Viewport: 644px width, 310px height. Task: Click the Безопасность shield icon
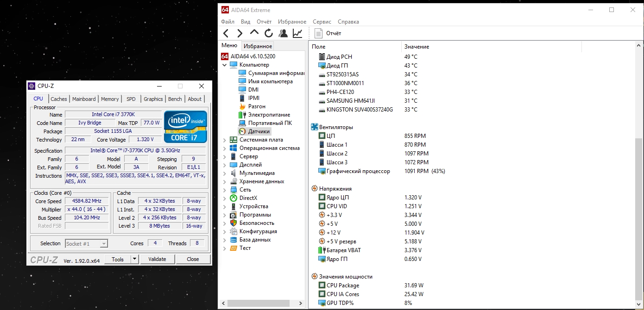pos(234,223)
